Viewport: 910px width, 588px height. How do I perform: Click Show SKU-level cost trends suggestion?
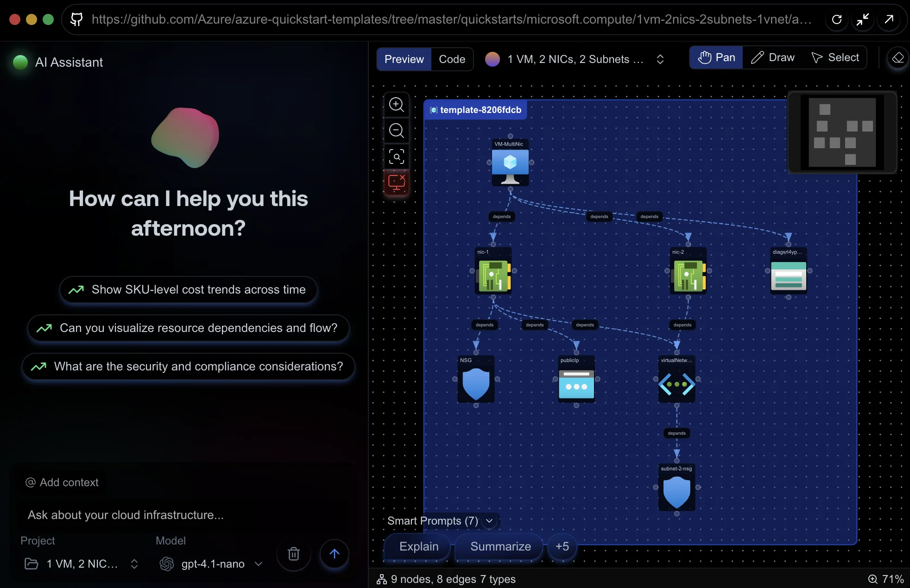coord(188,289)
